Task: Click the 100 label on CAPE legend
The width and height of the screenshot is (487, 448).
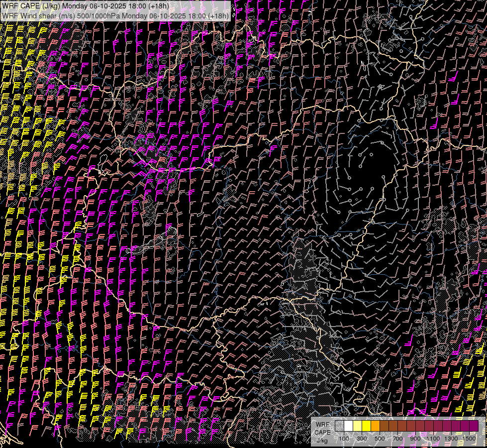Action: click(344, 439)
